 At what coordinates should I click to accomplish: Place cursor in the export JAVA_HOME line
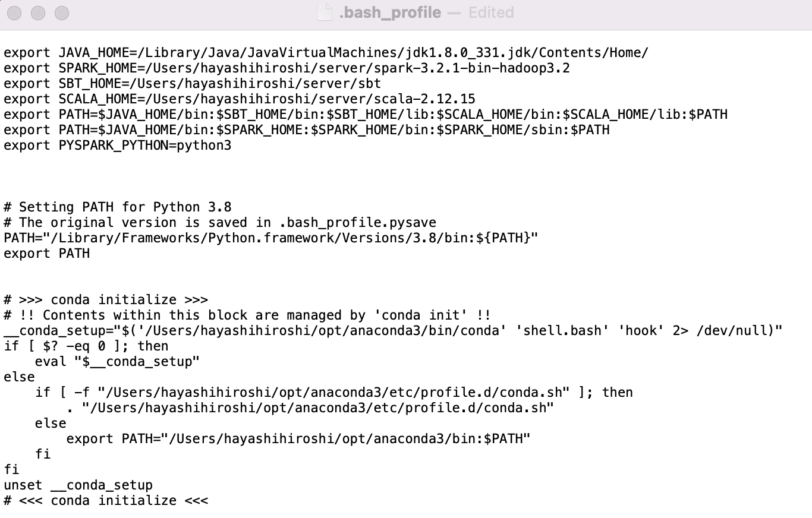click(326, 53)
